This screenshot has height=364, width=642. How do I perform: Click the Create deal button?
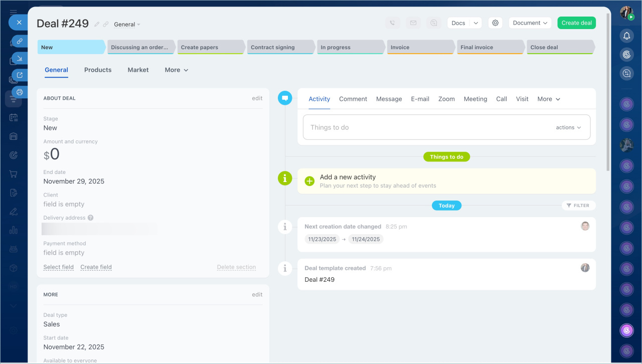click(x=576, y=23)
